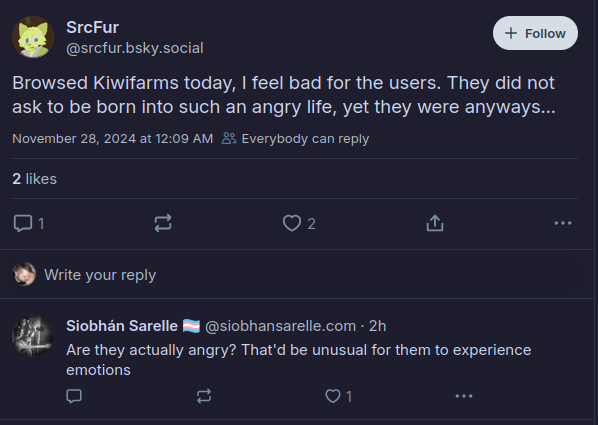The height and width of the screenshot is (425, 598).
Task: View the 2 likes list
Action: (x=34, y=179)
